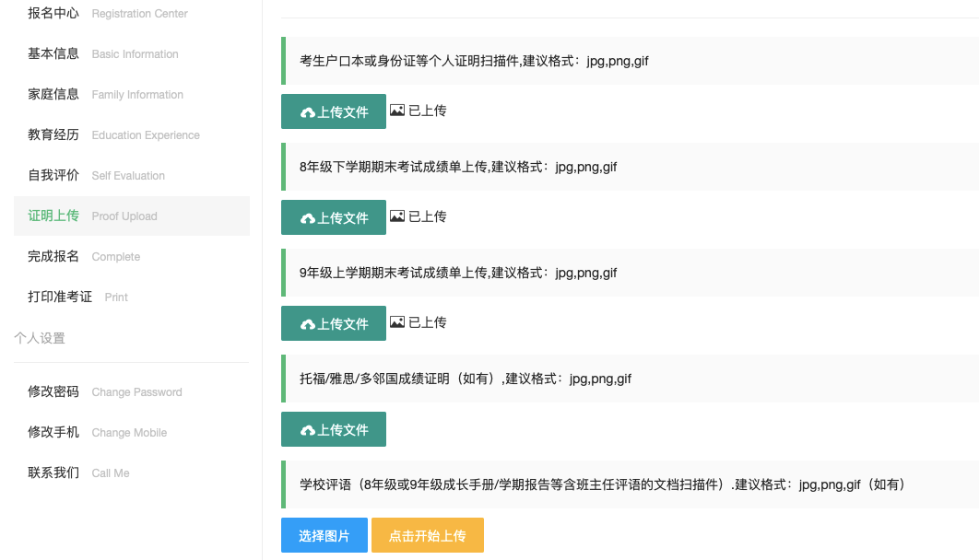979x560 pixels.
Task: Click the blue 选择图片 button
Action: point(324,535)
